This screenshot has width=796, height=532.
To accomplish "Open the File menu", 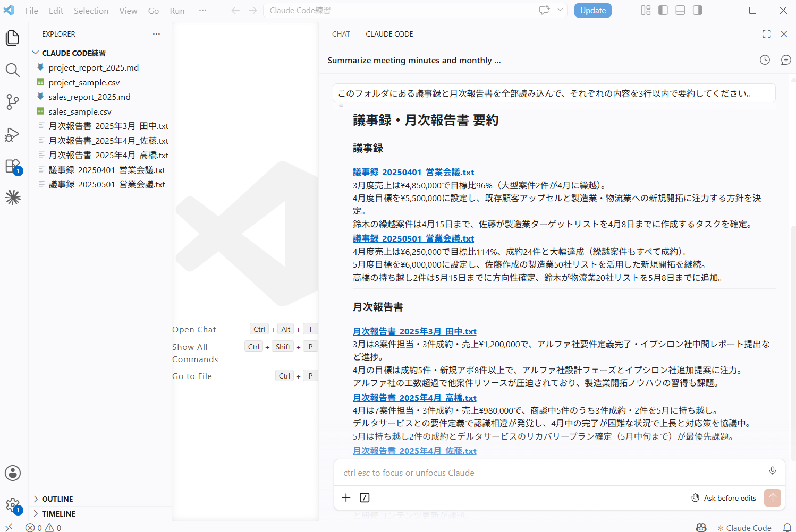I will 32,11.
